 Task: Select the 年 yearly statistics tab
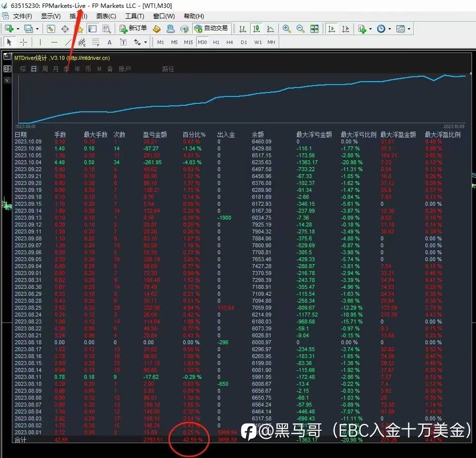click(78, 69)
